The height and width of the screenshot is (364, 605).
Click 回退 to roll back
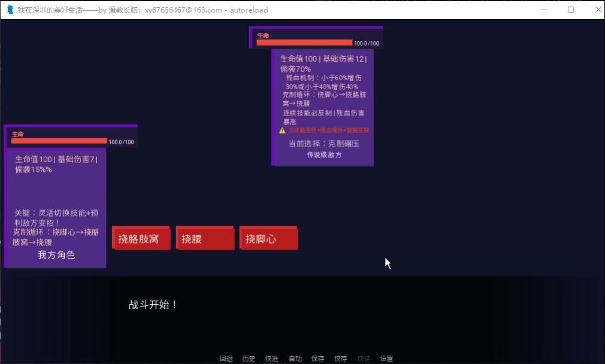pyautogui.click(x=226, y=359)
